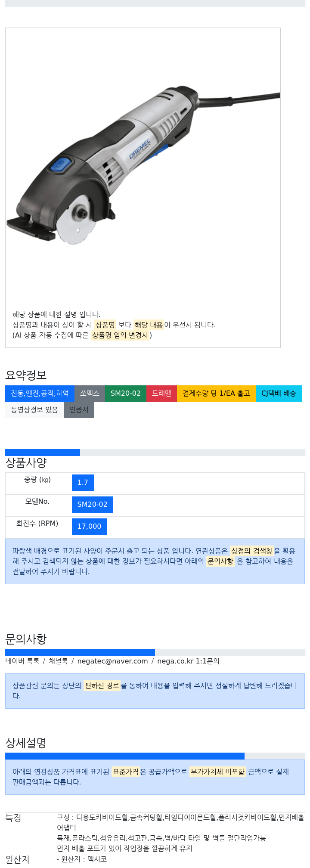Click the 상품사양 progress bar

pos(155,453)
